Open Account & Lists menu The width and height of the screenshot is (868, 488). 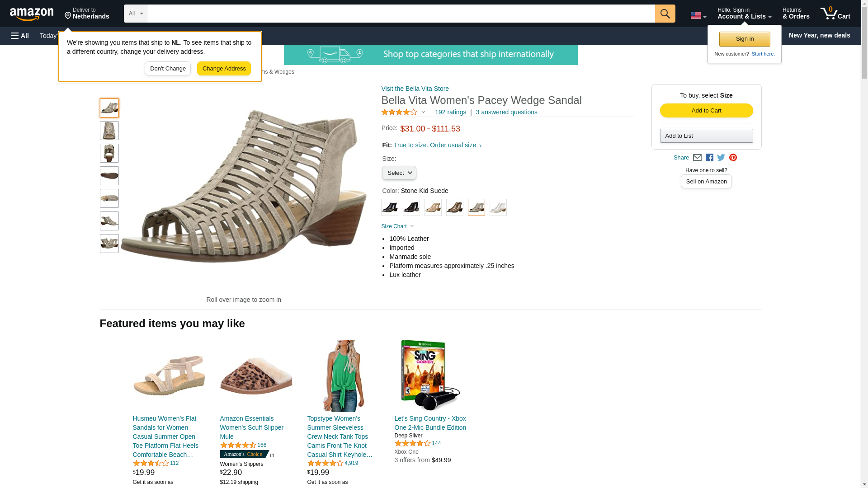click(x=744, y=14)
